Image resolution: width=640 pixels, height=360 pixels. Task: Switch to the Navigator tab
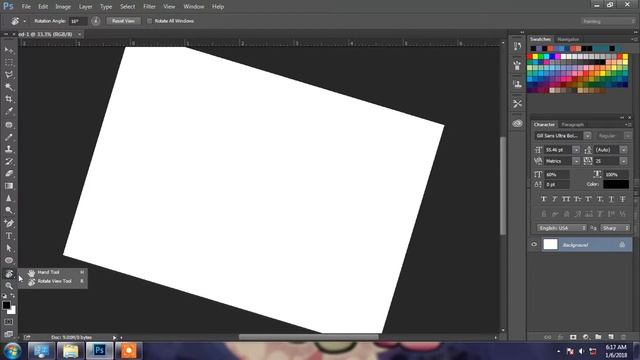coord(568,39)
